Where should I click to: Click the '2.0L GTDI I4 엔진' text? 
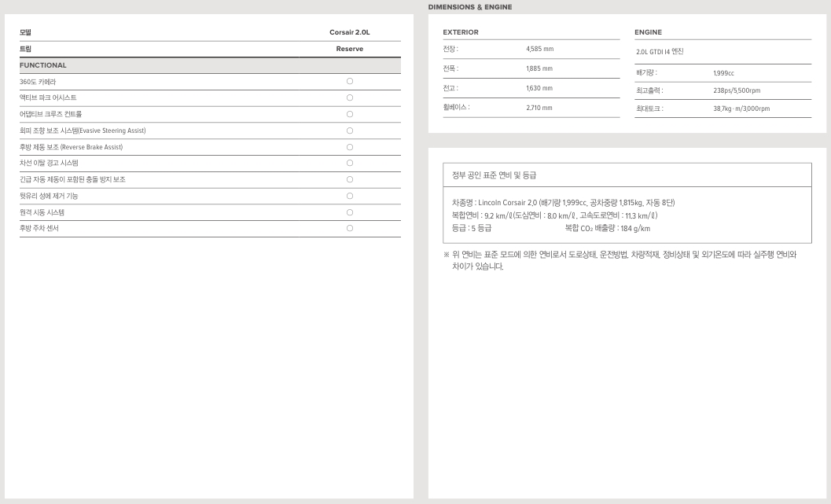pyautogui.click(x=660, y=51)
